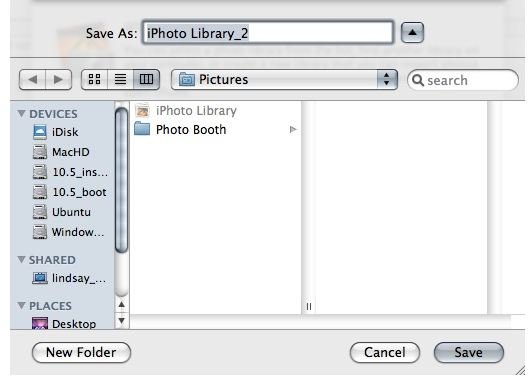
Task: Switch to list view mode
Action: pos(120,79)
